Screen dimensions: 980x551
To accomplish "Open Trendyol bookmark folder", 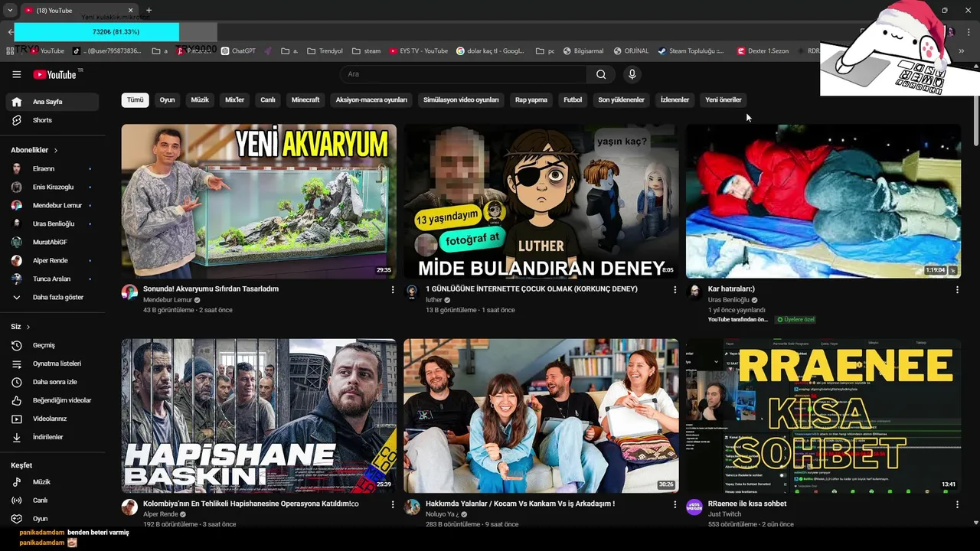I will [325, 51].
